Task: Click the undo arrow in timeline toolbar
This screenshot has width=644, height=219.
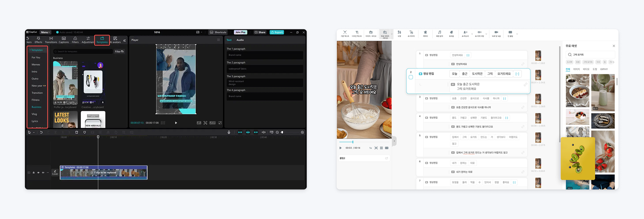Action: pos(41,133)
